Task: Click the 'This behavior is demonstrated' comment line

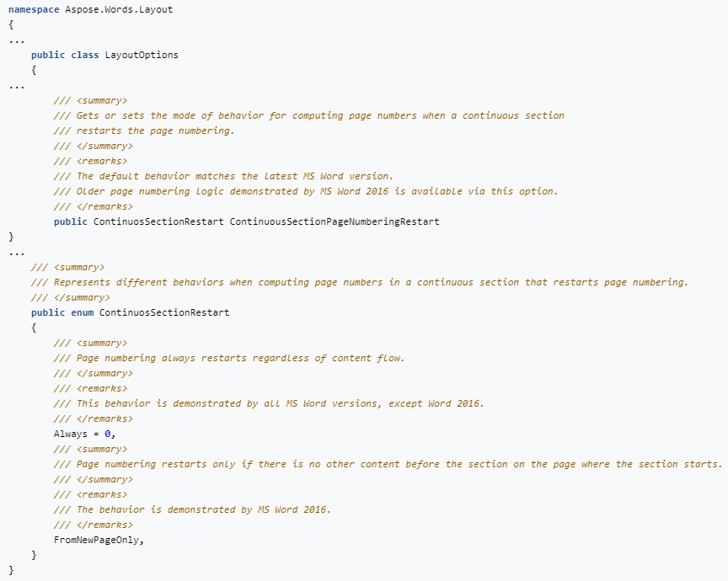Action: (269, 403)
